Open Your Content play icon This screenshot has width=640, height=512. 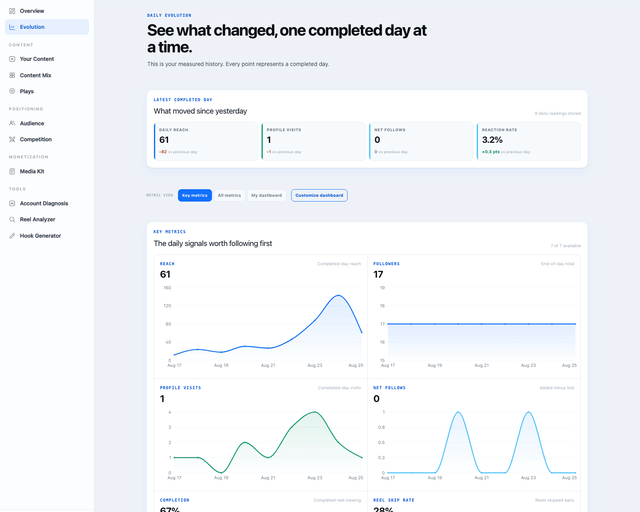tap(12, 59)
